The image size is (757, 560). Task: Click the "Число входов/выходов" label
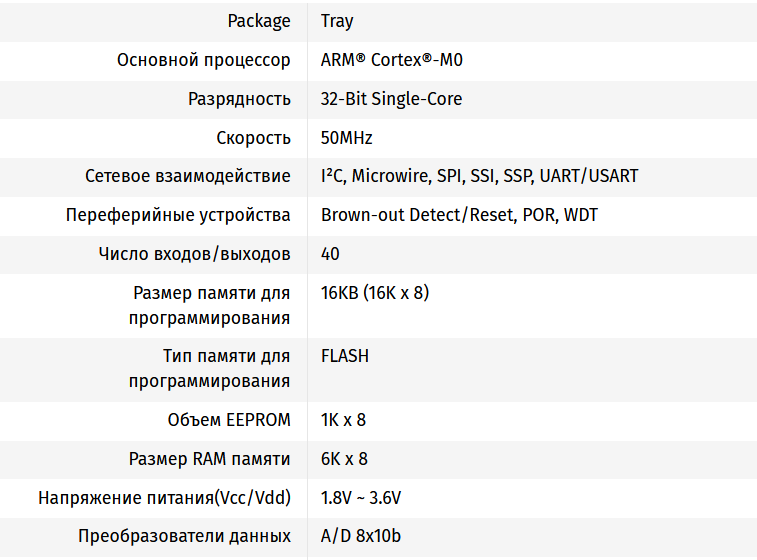[195, 254]
